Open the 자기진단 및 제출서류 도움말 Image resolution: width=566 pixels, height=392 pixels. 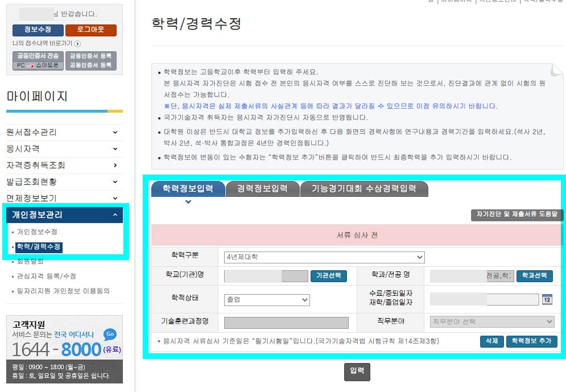517,216
